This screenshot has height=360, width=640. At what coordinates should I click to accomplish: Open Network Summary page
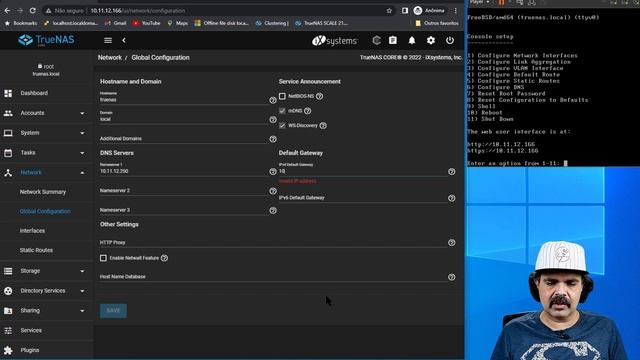coord(43,192)
